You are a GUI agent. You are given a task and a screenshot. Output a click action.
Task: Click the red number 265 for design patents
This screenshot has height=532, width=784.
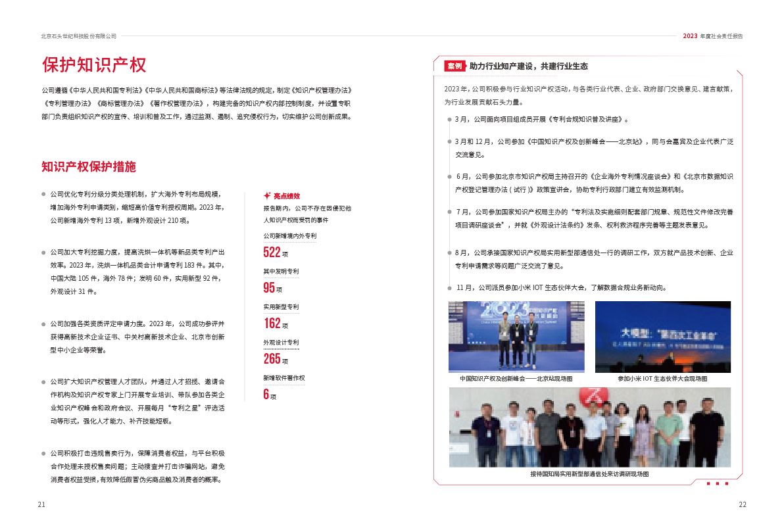tap(272, 358)
